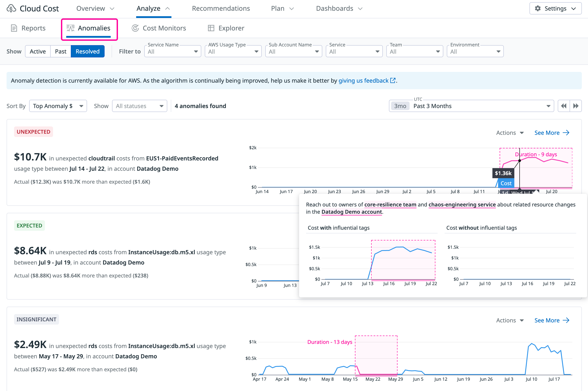This screenshot has height=391, width=588.
Task: Click the $8.64K anomaly amount
Action: [30, 251]
